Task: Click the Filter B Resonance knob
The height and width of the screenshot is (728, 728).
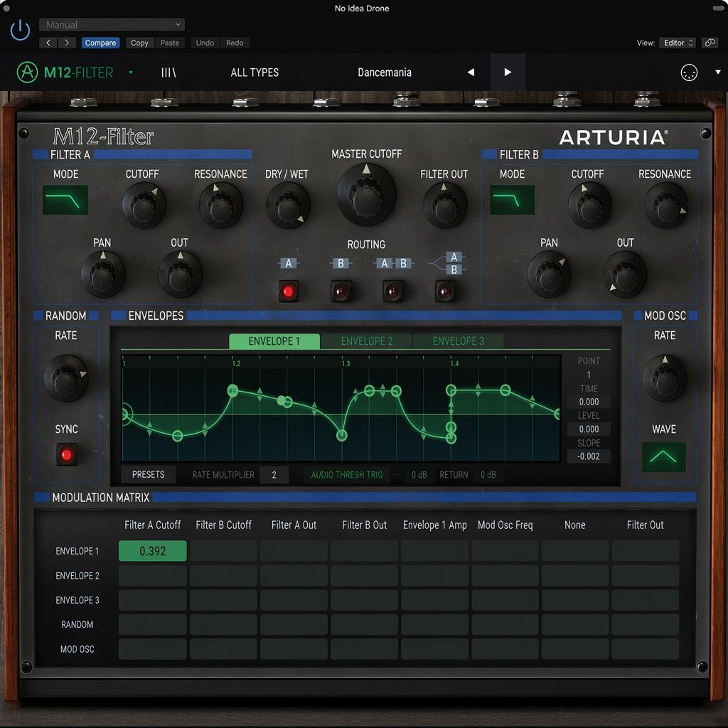Action: click(667, 205)
